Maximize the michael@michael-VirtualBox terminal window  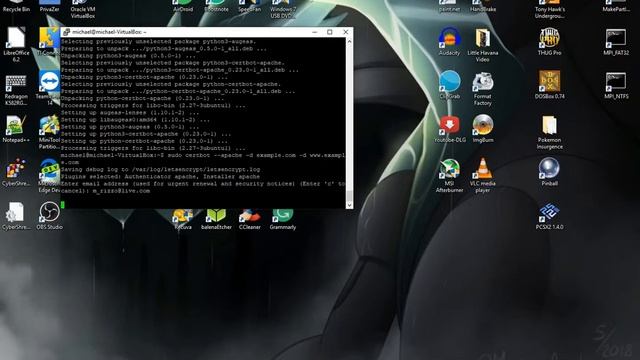(x=330, y=32)
